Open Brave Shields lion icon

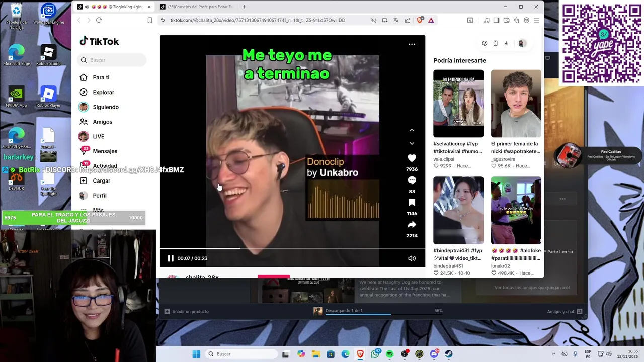tap(420, 20)
